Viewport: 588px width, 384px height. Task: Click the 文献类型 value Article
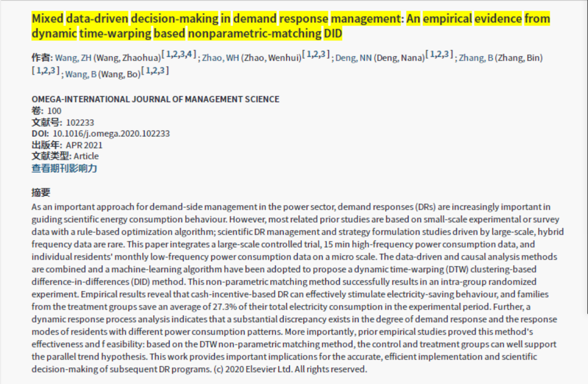pos(86,156)
